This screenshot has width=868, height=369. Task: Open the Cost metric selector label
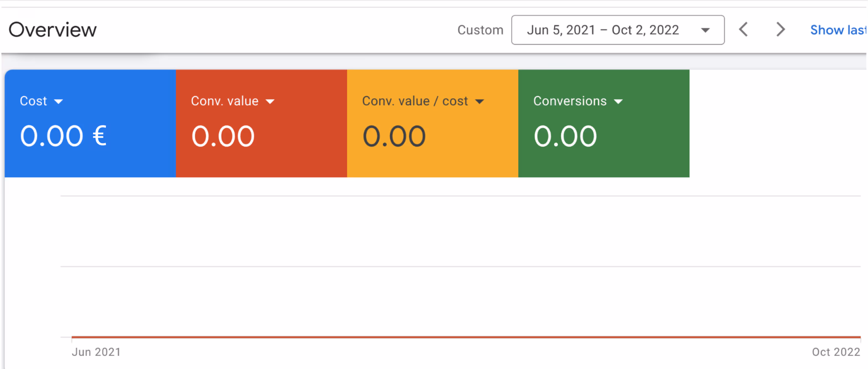[33, 101]
